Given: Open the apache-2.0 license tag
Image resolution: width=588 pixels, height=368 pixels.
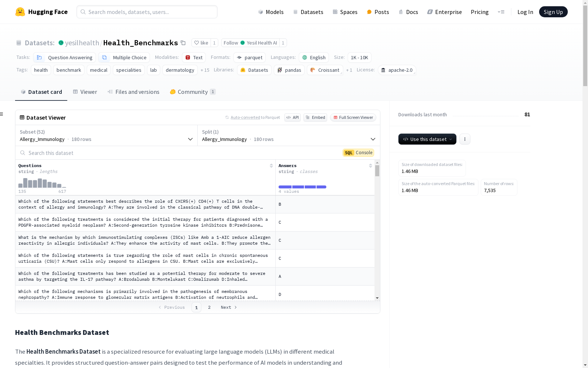Looking at the screenshot, I should [x=397, y=70].
